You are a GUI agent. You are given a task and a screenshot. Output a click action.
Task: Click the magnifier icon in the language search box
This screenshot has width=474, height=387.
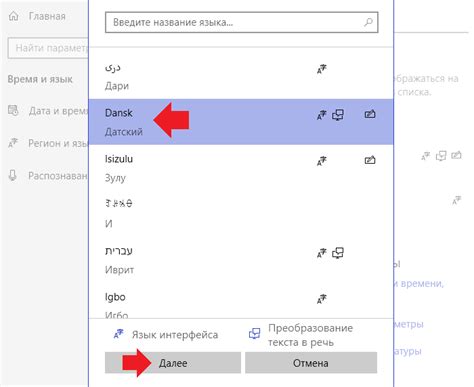coord(368,22)
